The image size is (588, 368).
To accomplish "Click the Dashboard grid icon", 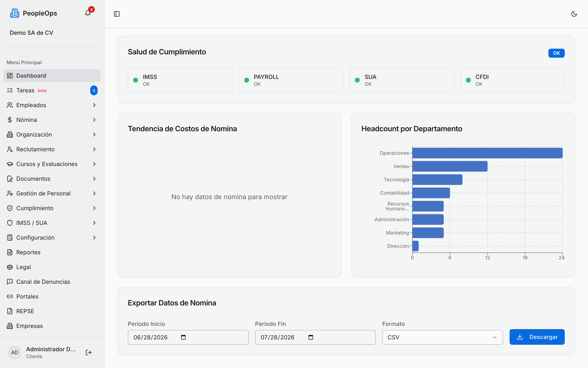I will pos(10,76).
